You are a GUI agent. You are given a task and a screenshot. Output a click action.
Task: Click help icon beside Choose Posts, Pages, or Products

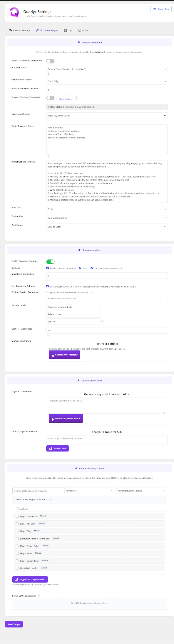tap(50, 500)
